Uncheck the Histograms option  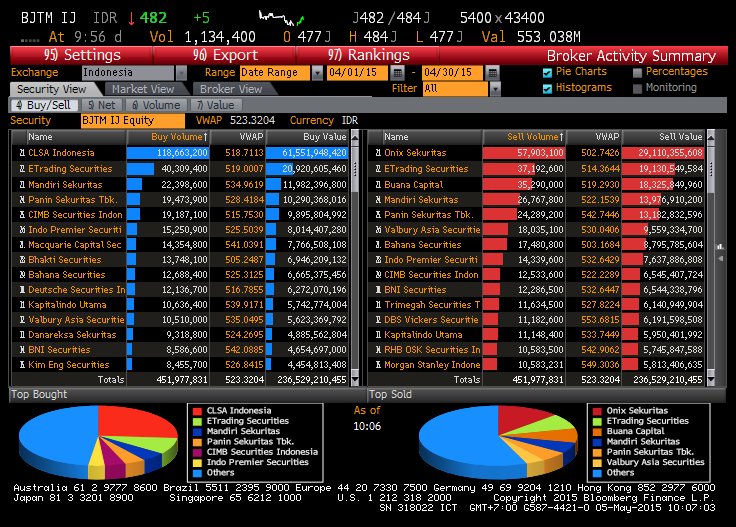coord(547,88)
